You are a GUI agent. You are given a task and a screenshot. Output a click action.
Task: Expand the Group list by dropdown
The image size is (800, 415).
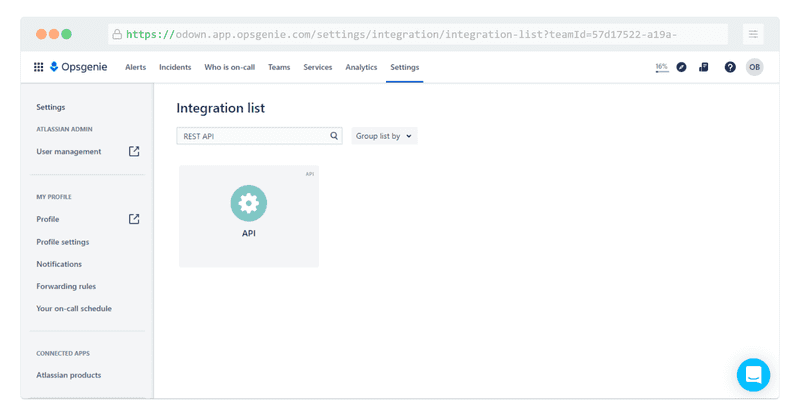click(x=384, y=136)
